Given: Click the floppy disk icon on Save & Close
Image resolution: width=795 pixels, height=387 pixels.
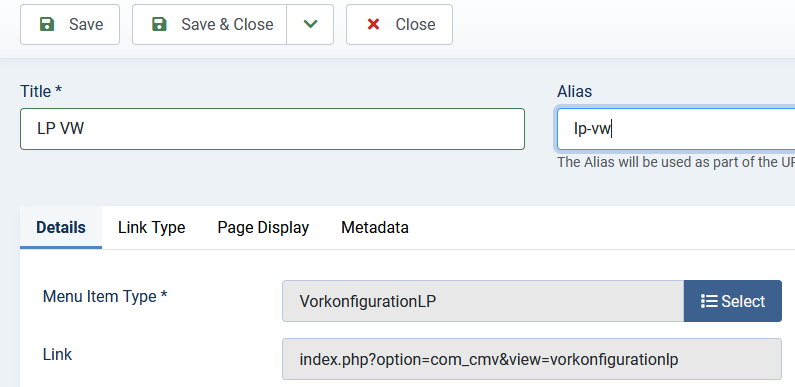Looking at the screenshot, I should [159, 24].
